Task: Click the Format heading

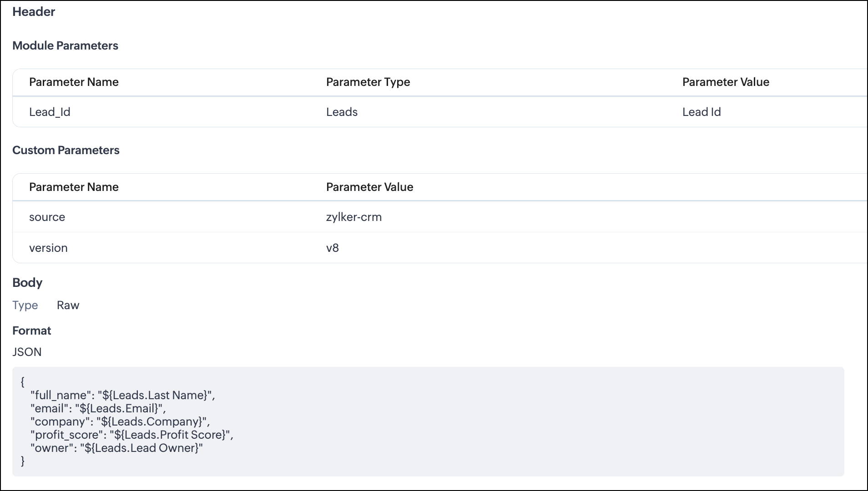Action: pyautogui.click(x=31, y=331)
